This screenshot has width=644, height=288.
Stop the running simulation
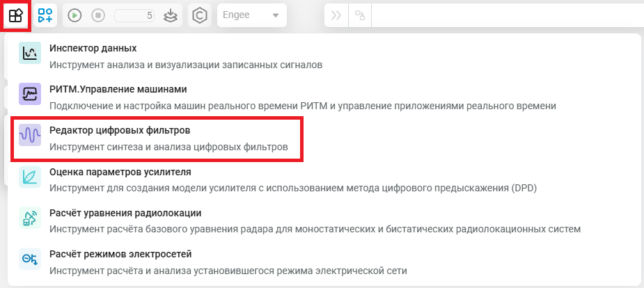pyautogui.click(x=97, y=15)
